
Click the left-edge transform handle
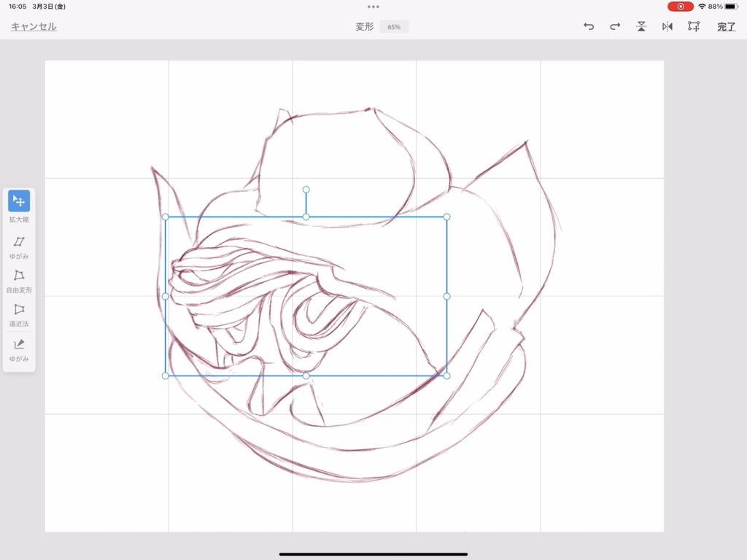pyautogui.click(x=166, y=295)
